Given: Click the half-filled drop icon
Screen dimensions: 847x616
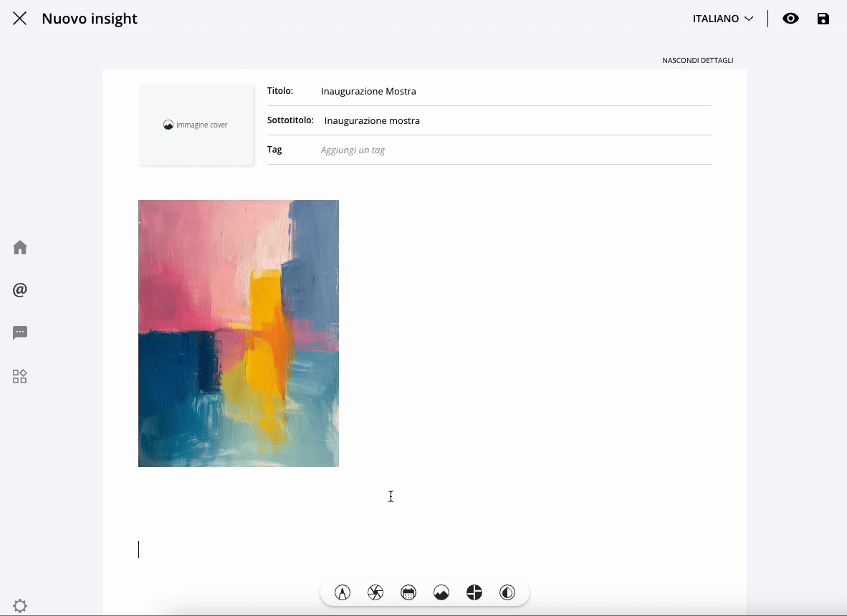Looking at the screenshot, I should [507, 592].
